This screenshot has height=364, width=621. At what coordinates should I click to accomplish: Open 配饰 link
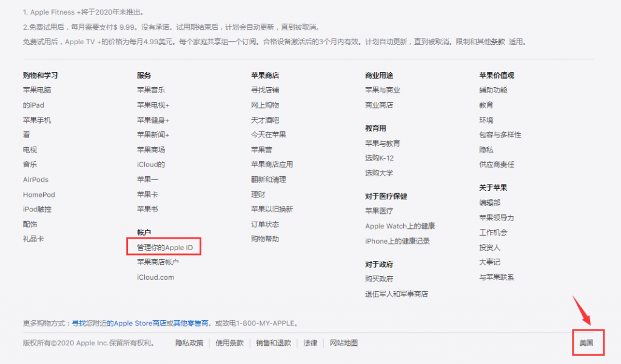point(30,224)
